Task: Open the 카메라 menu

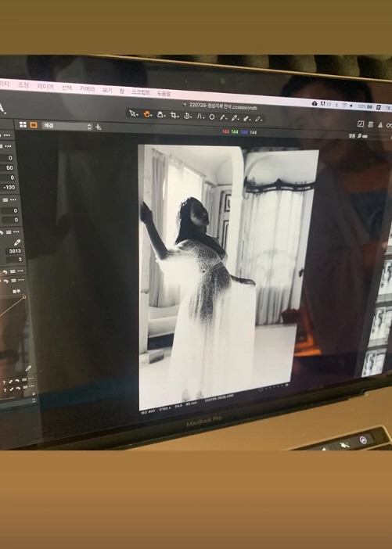Action: point(87,89)
